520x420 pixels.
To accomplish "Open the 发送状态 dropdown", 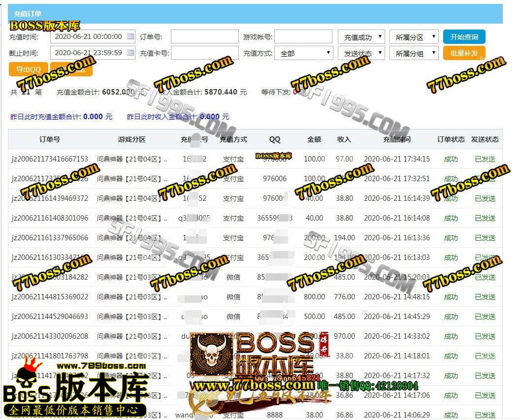I will (x=361, y=53).
